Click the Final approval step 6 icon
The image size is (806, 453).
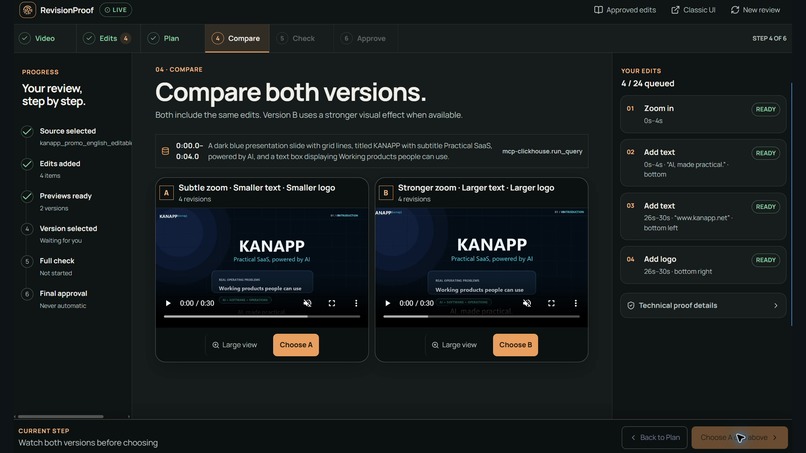[x=27, y=294]
